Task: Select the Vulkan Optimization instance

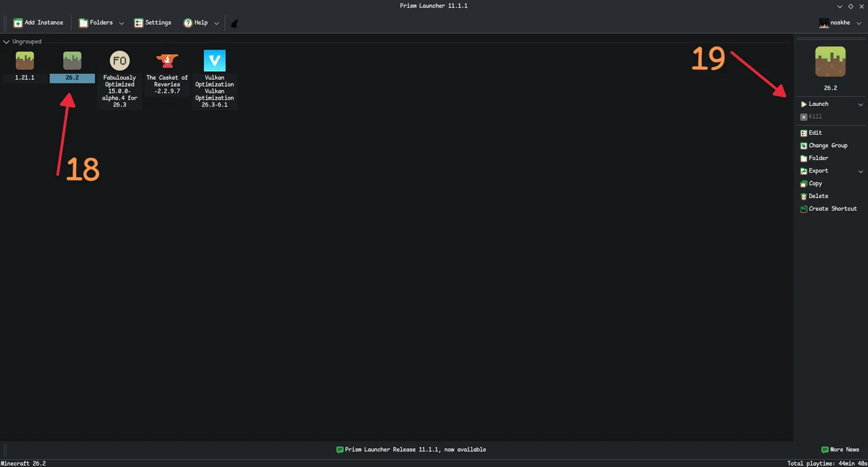Action: tap(214, 79)
